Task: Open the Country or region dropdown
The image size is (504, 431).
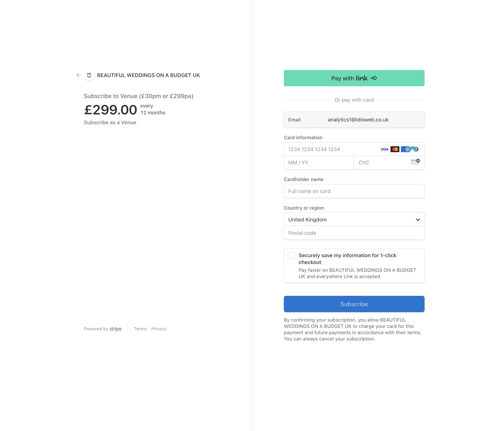Action: tap(350, 220)
